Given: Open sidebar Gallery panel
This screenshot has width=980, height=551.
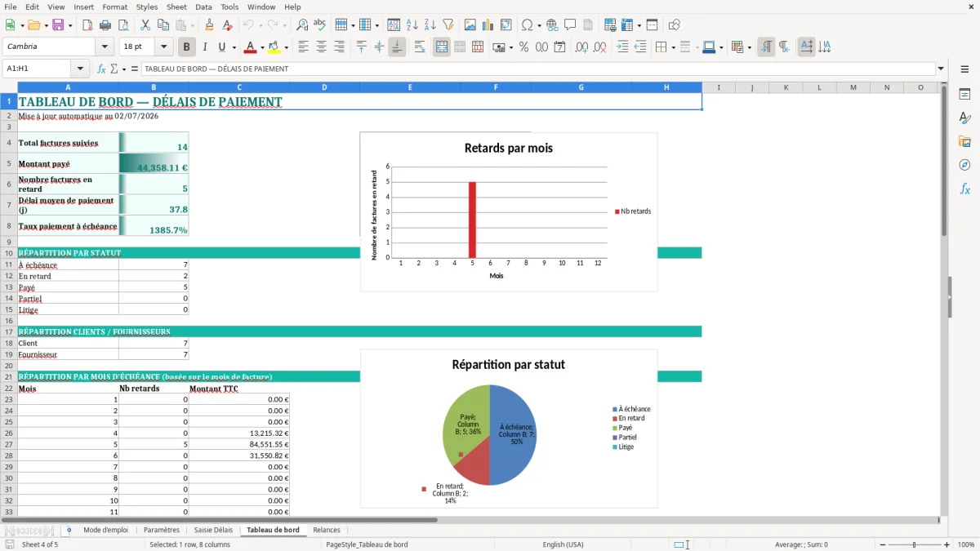Looking at the screenshot, I should click(964, 142).
